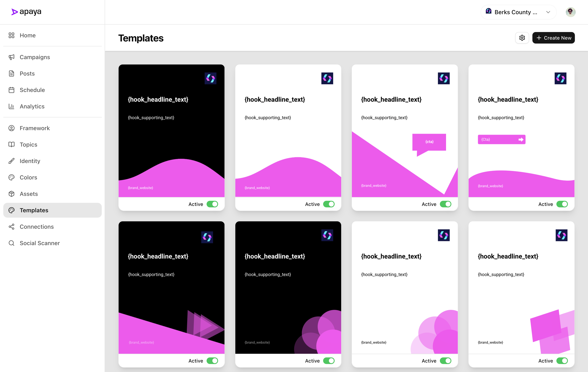Click the Connections share icon

pyautogui.click(x=11, y=227)
